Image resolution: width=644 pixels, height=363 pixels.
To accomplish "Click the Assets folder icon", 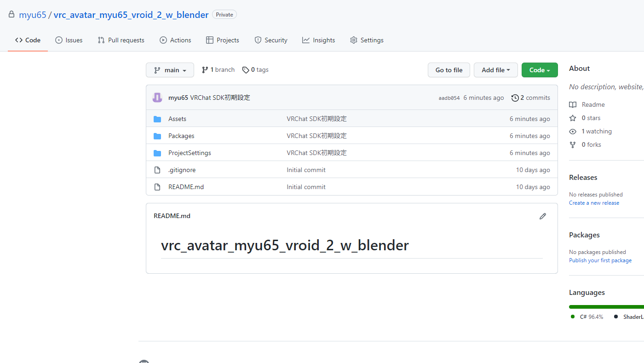I will tap(157, 119).
